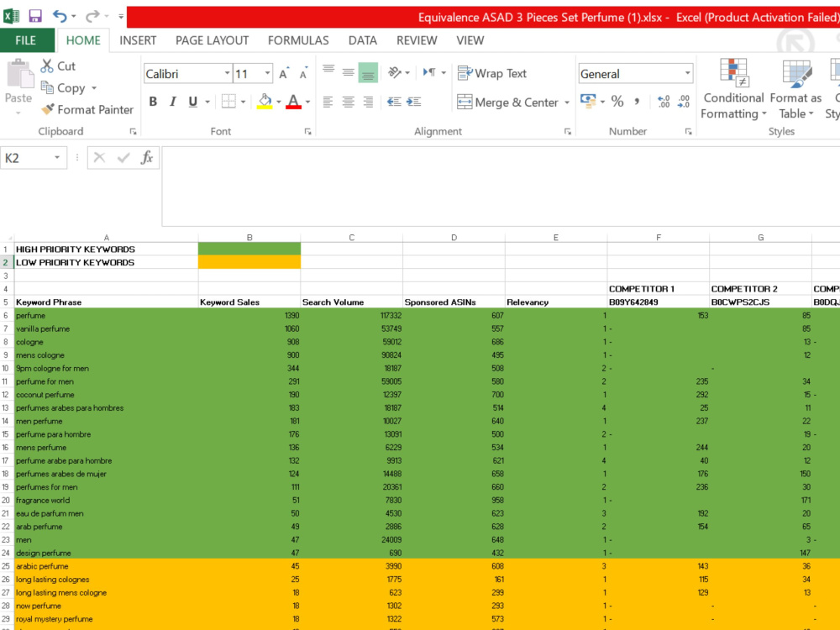Center text horizontally
840x630 pixels.
tap(349, 102)
